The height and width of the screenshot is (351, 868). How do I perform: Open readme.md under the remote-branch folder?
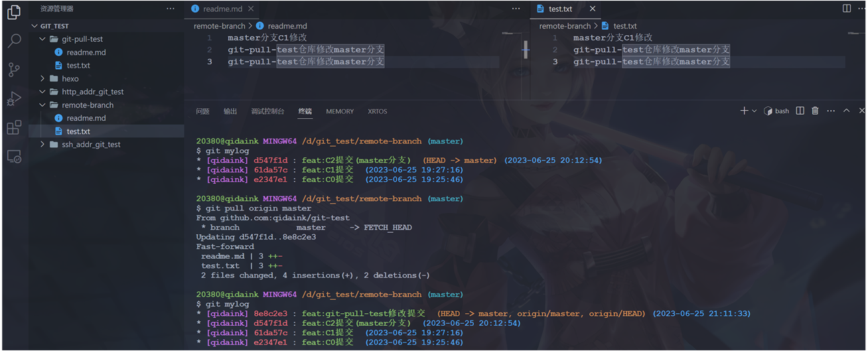(x=86, y=118)
